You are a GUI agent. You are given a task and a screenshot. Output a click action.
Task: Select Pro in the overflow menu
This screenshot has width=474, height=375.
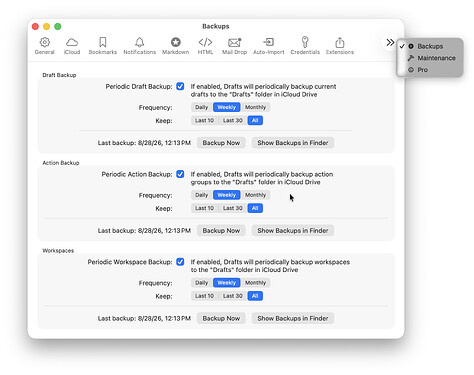click(x=430, y=70)
